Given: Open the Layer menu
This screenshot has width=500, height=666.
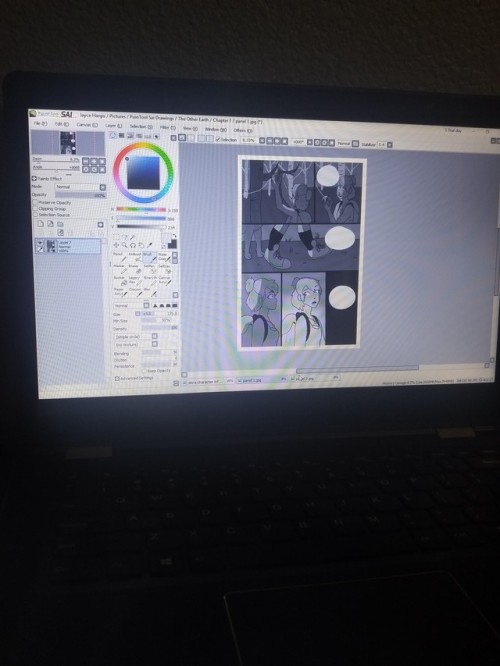Looking at the screenshot, I should tap(113, 126).
